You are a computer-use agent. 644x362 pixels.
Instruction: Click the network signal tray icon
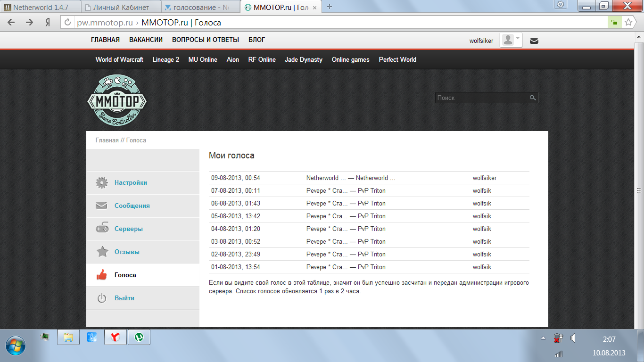(559, 354)
